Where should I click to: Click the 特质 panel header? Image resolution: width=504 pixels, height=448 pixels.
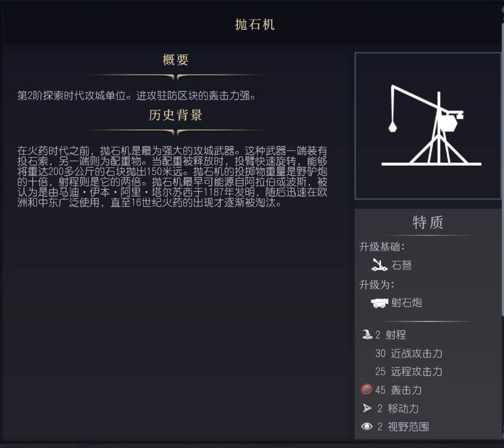point(428,223)
